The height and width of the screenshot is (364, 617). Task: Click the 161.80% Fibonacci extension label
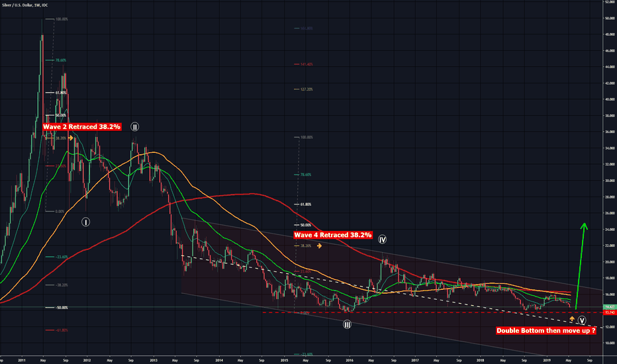pyautogui.click(x=307, y=28)
